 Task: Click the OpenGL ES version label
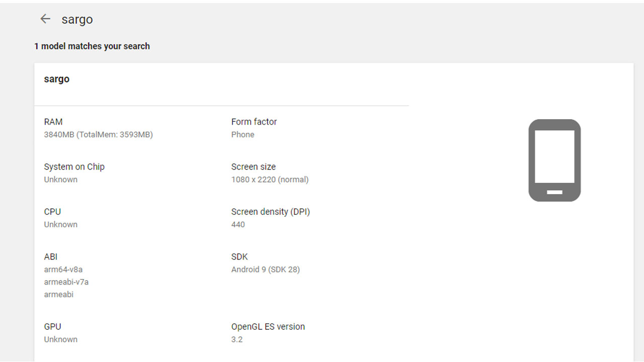coord(268,327)
